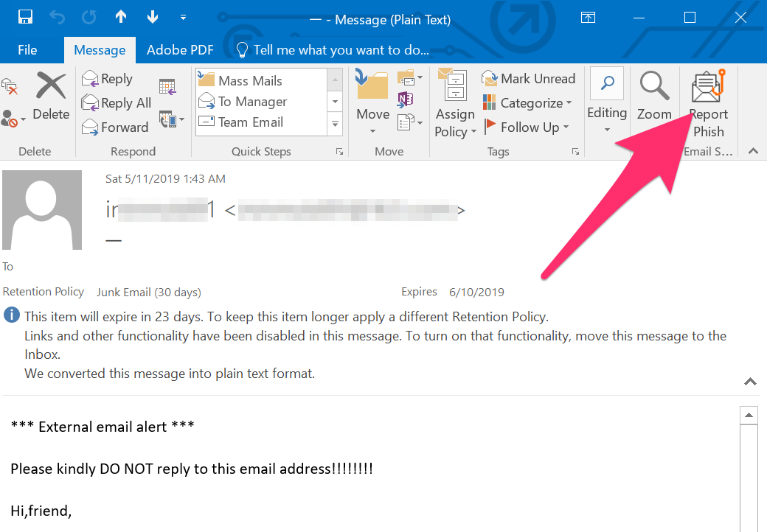Switch to the Adobe PDF tab
The image size is (767, 532).
[180, 50]
